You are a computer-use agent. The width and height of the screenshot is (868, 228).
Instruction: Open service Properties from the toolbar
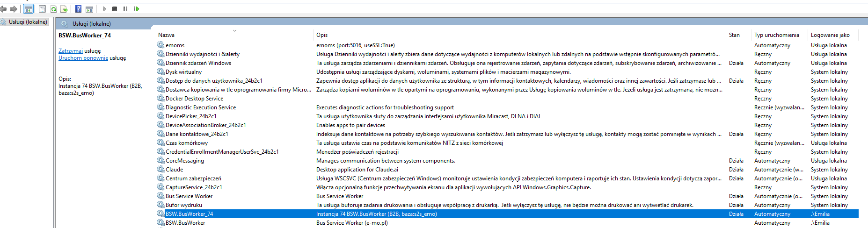[42, 9]
